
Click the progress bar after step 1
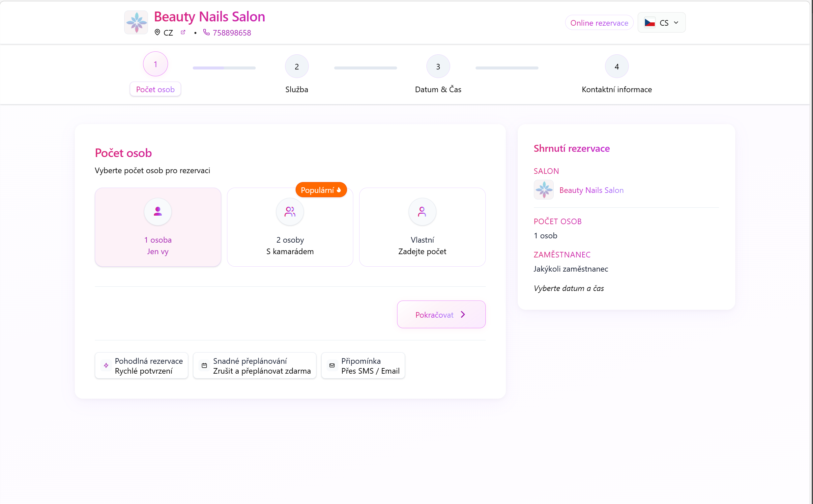click(x=224, y=68)
